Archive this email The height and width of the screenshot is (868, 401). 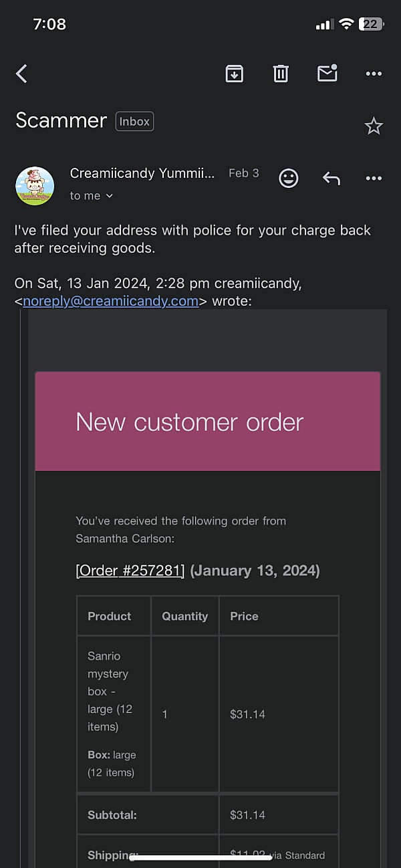[234, 74]
